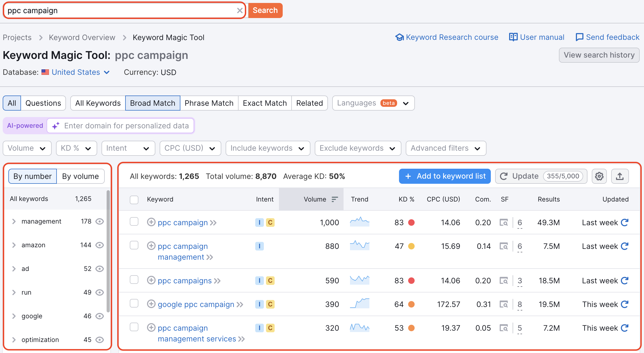Toggle eye icon for amazon group
The image size is (644, 353).
point(100,245)
